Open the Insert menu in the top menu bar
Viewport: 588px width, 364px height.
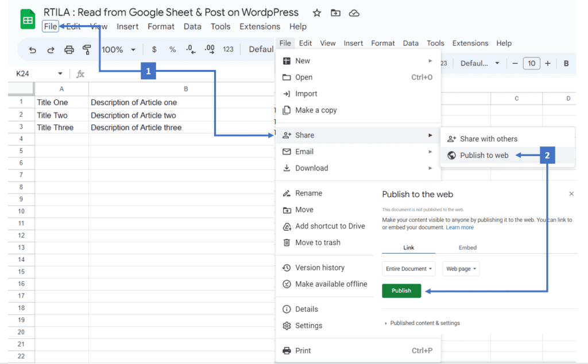pos(127,26)
